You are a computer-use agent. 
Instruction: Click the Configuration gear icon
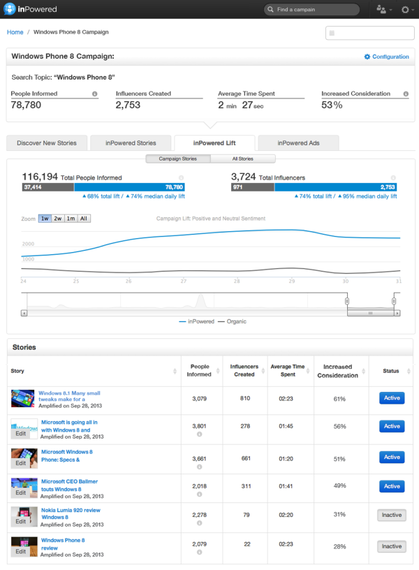coord(367,57)
